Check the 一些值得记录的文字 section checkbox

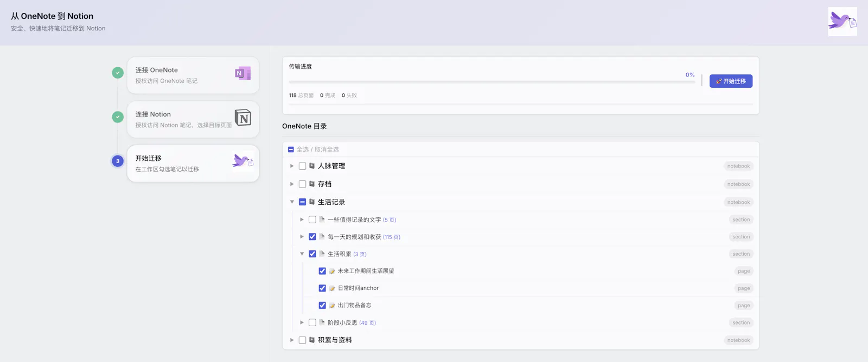click(x=312, y=219)
